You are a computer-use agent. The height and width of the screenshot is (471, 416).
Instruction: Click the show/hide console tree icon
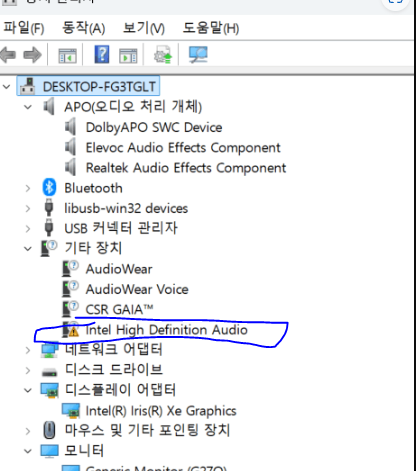pyautogui.click(x=67, y=55)
